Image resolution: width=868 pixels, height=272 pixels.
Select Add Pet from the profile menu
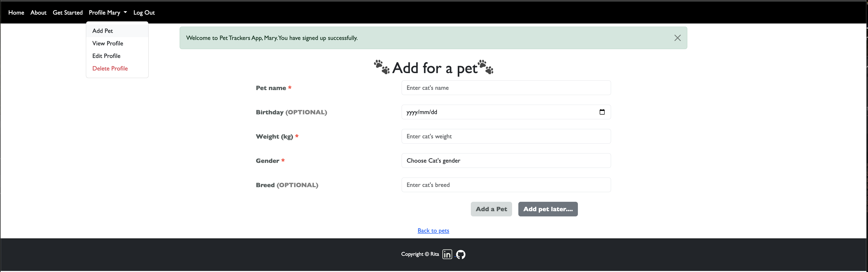point(102,31)
